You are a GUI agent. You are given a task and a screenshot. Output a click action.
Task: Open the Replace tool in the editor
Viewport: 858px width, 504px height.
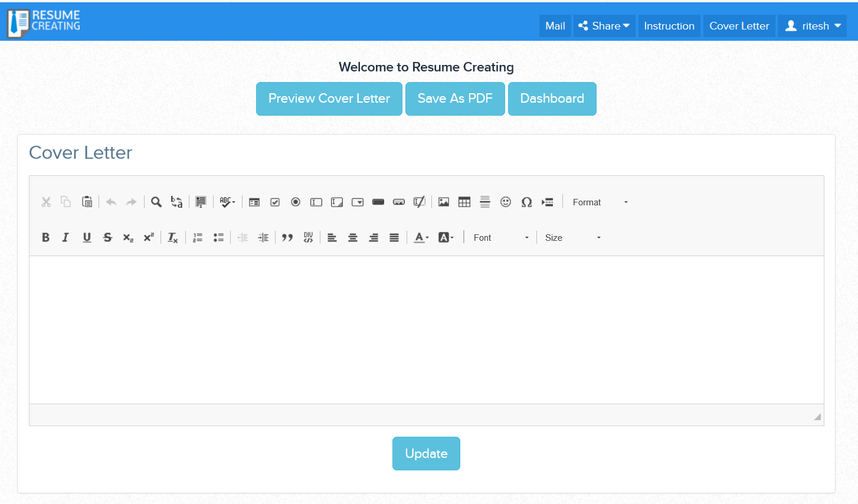click(x=176, y=202)
